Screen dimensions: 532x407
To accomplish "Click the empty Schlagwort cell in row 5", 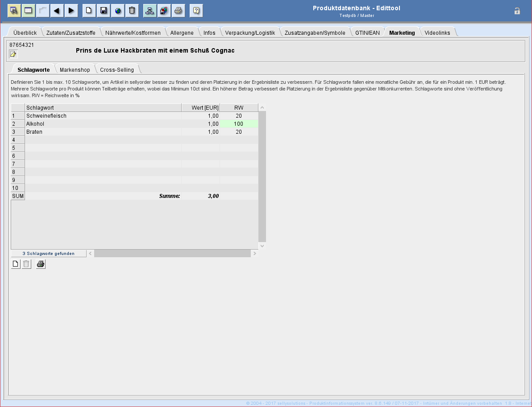I will tap(104, 148).
